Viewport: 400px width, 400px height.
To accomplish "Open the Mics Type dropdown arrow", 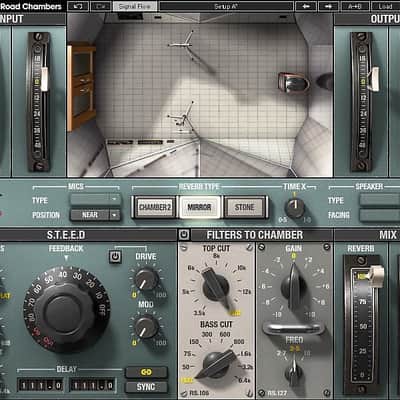I will pyautogui.click(x=114, y=199).
